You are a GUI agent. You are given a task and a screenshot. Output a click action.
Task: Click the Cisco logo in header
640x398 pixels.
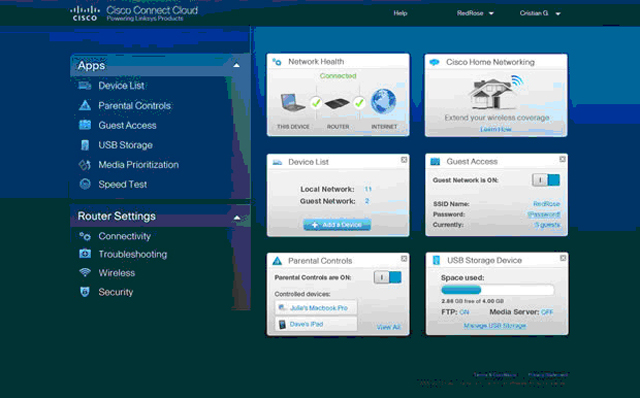pyautogui.click(x=85, y=13)
